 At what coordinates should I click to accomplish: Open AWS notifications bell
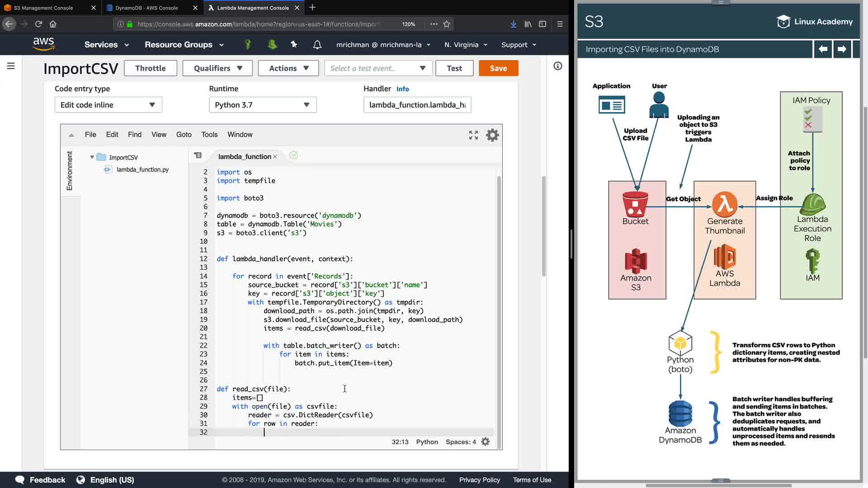coord(317,45)
